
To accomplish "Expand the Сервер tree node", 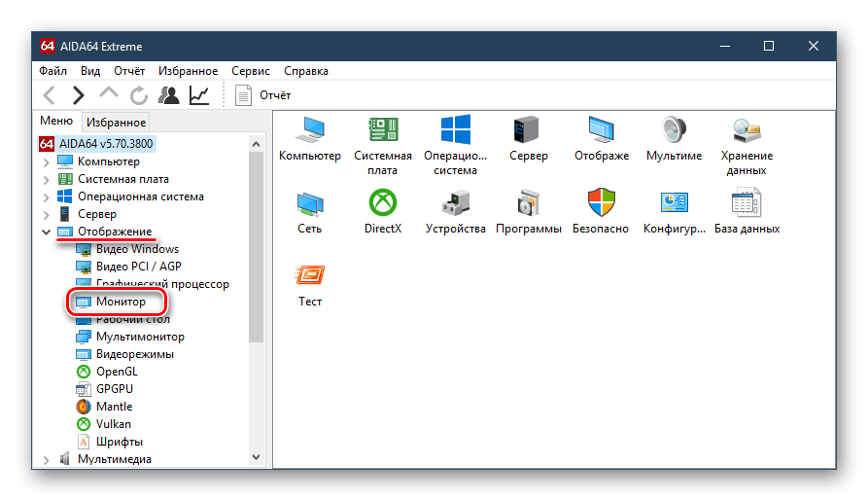I will [46, 214].
